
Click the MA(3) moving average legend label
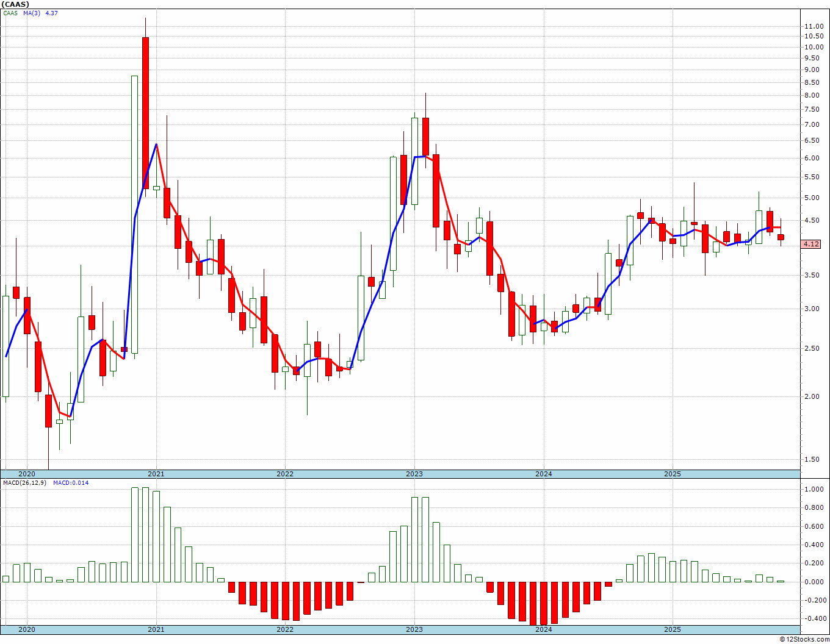(x=32, y=13)
